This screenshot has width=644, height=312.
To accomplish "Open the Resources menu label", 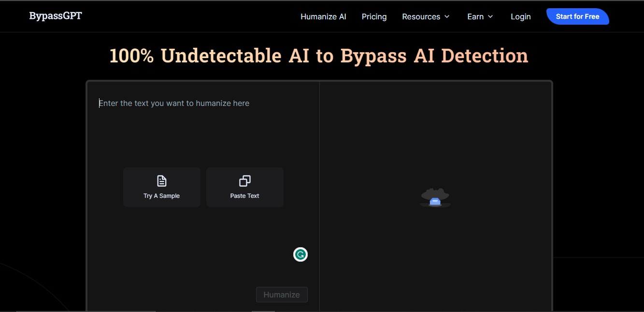I will pos(421,16).
